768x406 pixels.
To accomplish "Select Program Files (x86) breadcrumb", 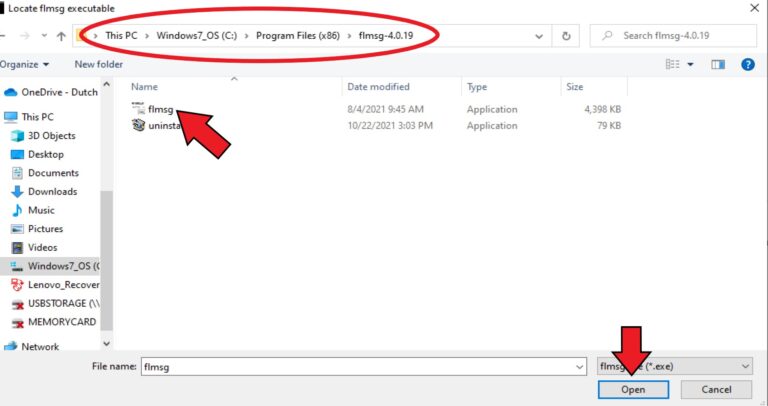I will click(298, 35).
